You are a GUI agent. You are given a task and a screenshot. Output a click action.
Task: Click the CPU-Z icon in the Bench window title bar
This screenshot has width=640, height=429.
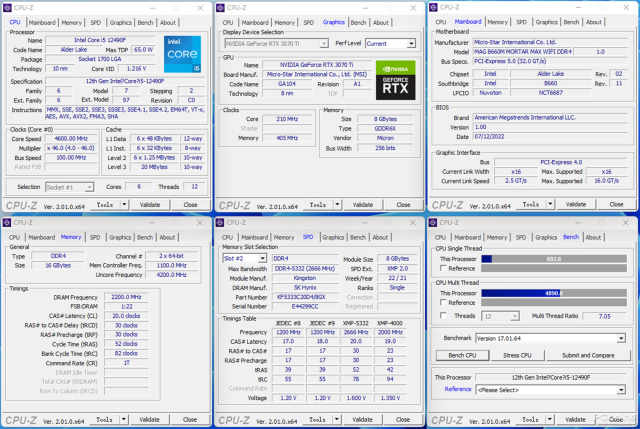433,222
